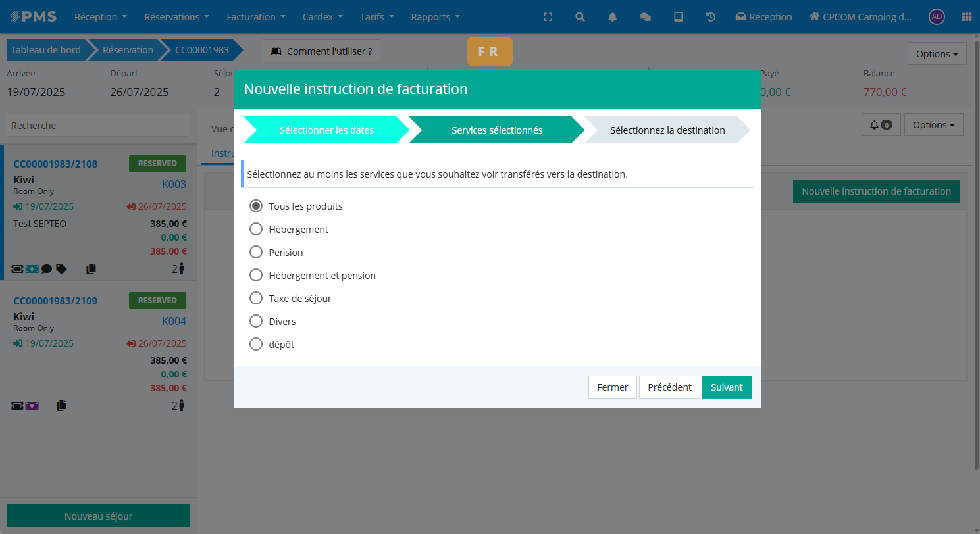Open the search magnifier icon
This screenshot has height=534, width=980.
pyautogui.click(x=580, y=17)
